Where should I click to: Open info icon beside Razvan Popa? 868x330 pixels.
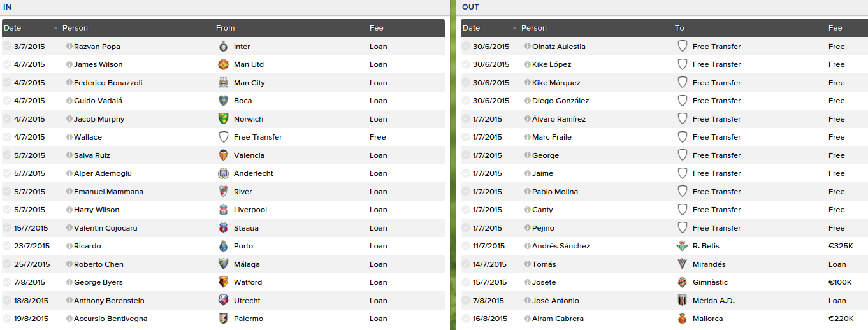(69, 47)
